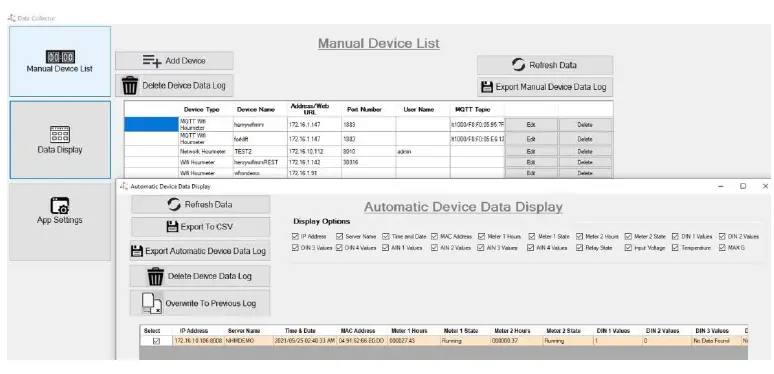Screen dimensions: 774x374
Task: Toggle the Meter 2 State checkbox
Action: pos(628,236)
